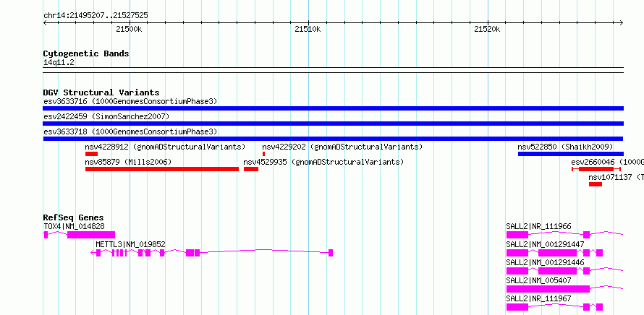Select the nsv1071137 red variant bar
Viewport: 644px width, 315px height.
[x=595, y=184]
